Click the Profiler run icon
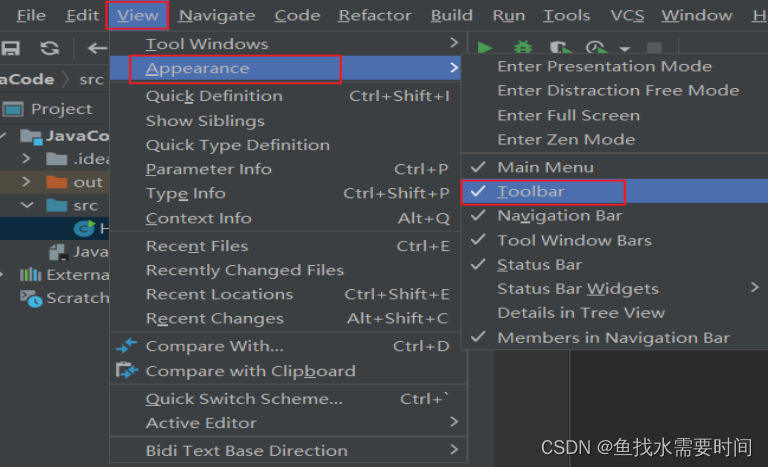Screen dimensions: 768x467 [597, 48]
